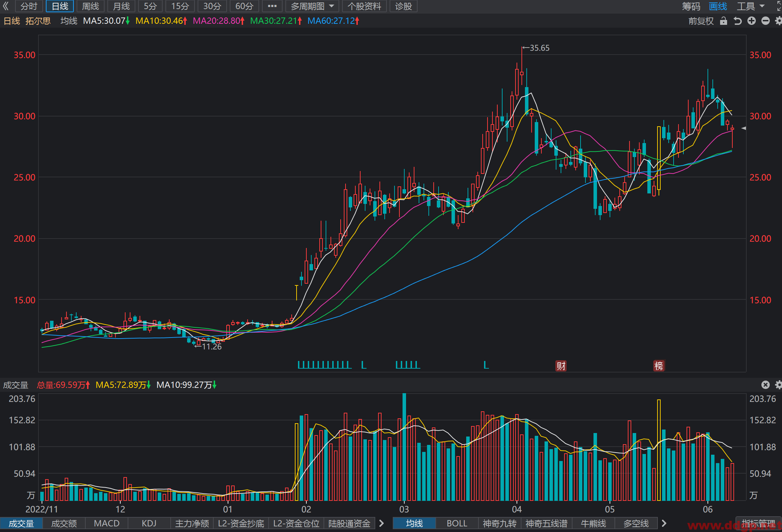
Task: Open the 多周期图 dropdown
Action: 312,6
